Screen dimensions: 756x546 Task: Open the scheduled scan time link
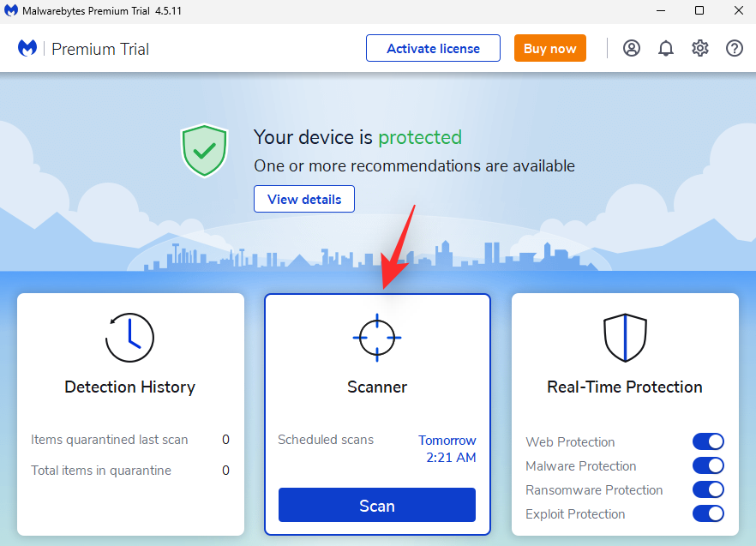447,448
